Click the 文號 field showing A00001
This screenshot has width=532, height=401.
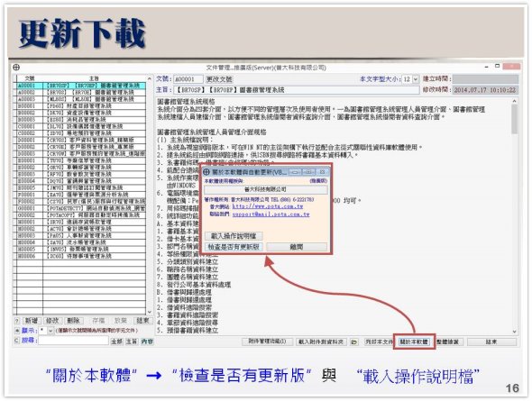(188, 79)
